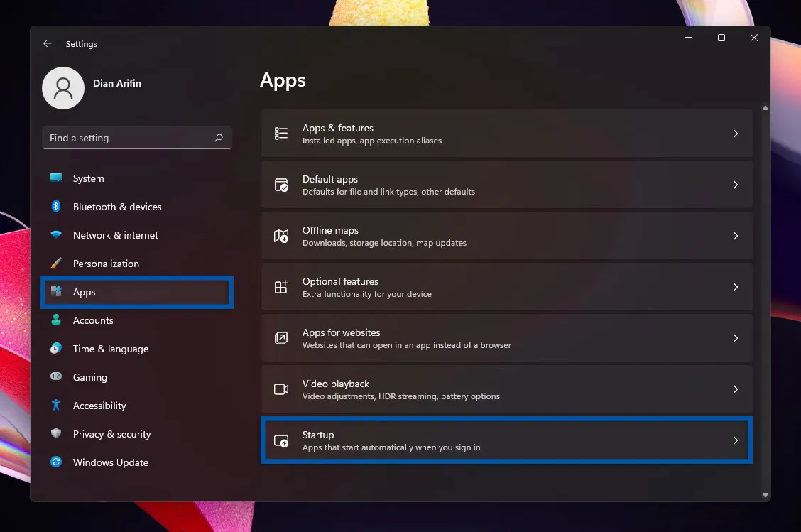Click the Offline maps icon
This screenshot has height=532, width=801.
click(x=281, y=236)
